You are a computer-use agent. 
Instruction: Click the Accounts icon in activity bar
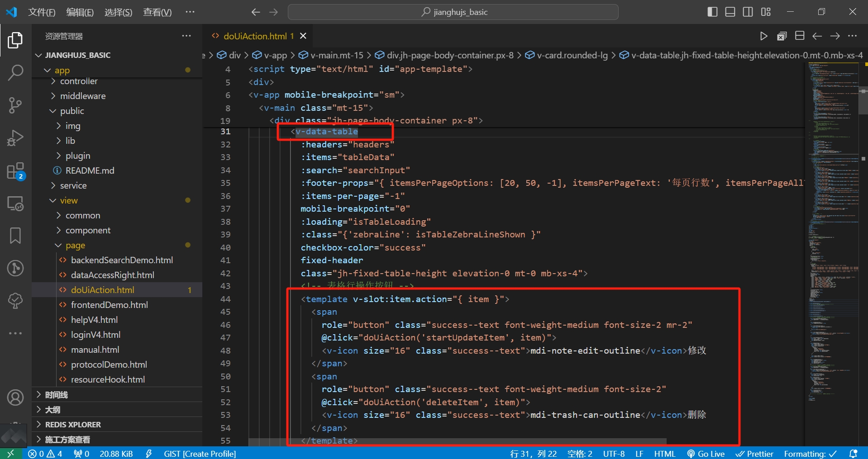tap(15, 397)
